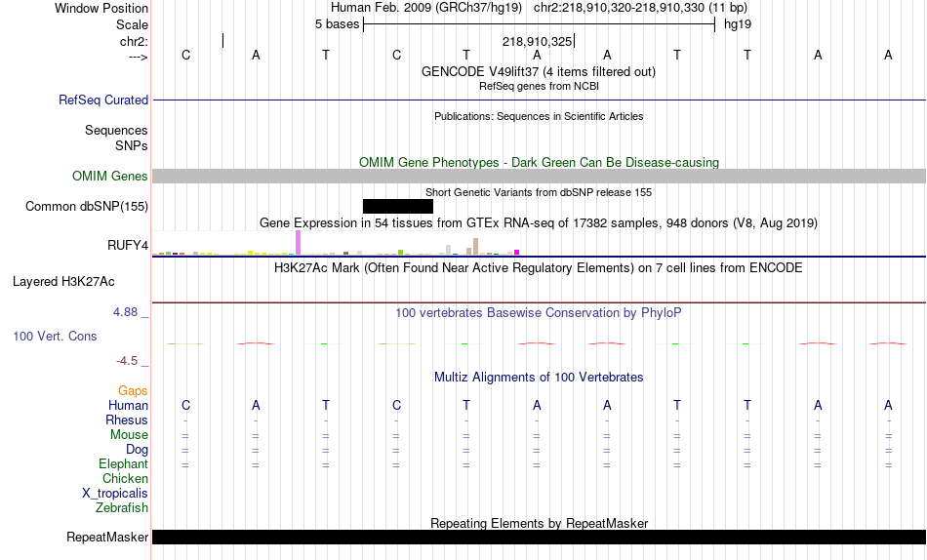The height and width of the screenshot is (560, 927).
Task: Click the RepeatMasker track label
Action: 107,537
